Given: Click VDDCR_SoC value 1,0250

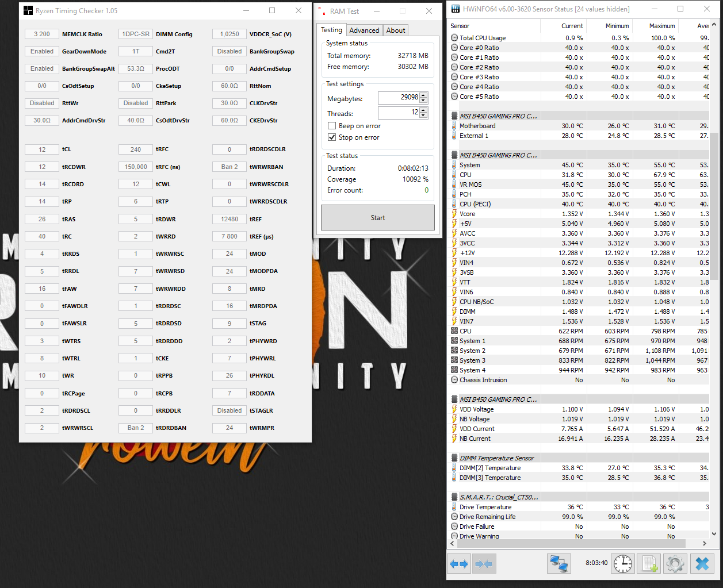Looking at the screenshot, I should (229, 34).
